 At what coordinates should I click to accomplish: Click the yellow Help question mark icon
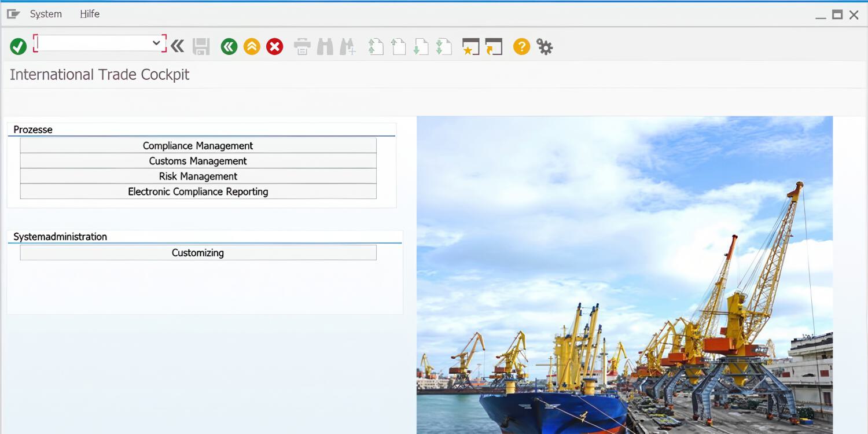coord(521,46)
